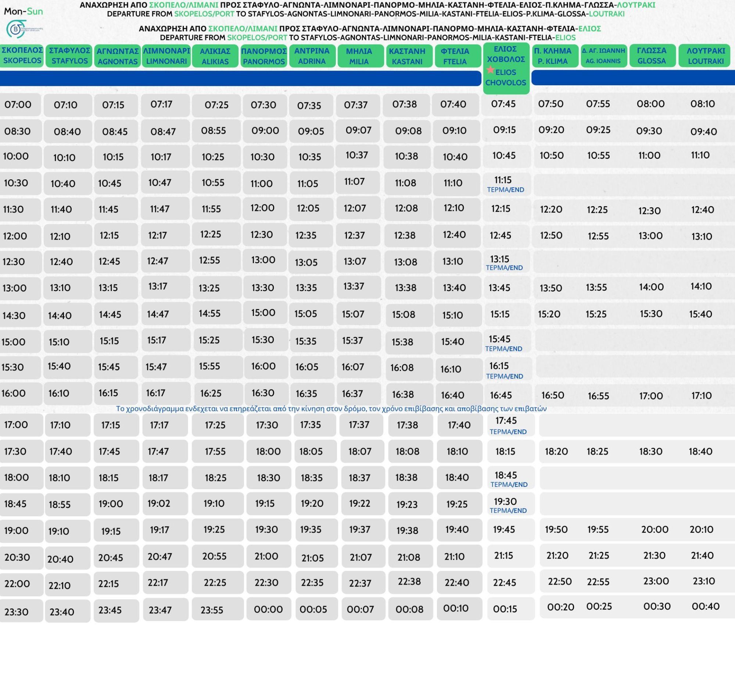Click the ΠΑΝΟΡΜΟΣ/PANORMOS column header
The width and height of the screenshot is (735, 700).
tap(265, 56)
